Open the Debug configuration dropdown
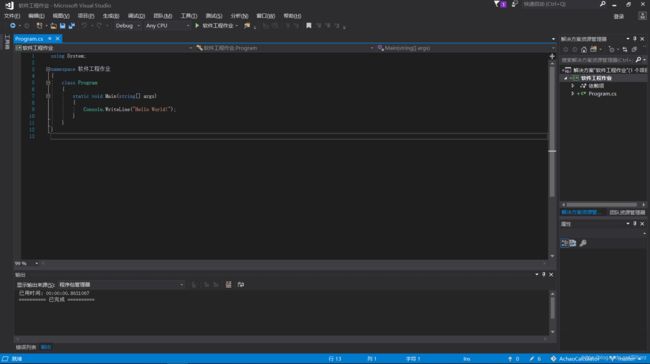 (128, 26)
